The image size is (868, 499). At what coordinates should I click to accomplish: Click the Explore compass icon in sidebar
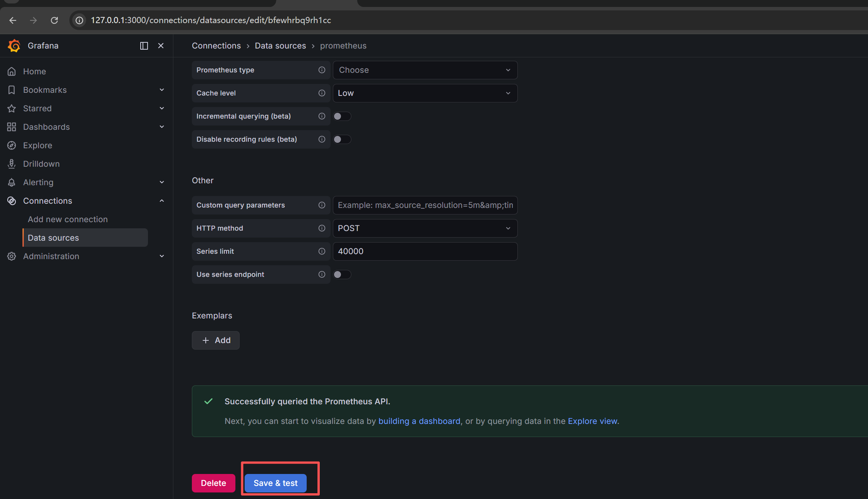point(12,146)
